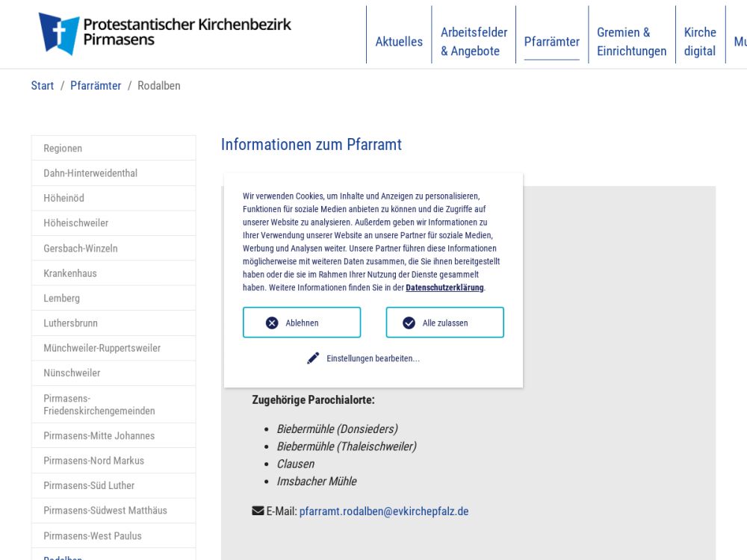Open the Aktuelles menu
The image size is (747, 560).
(x=399, y=42)
